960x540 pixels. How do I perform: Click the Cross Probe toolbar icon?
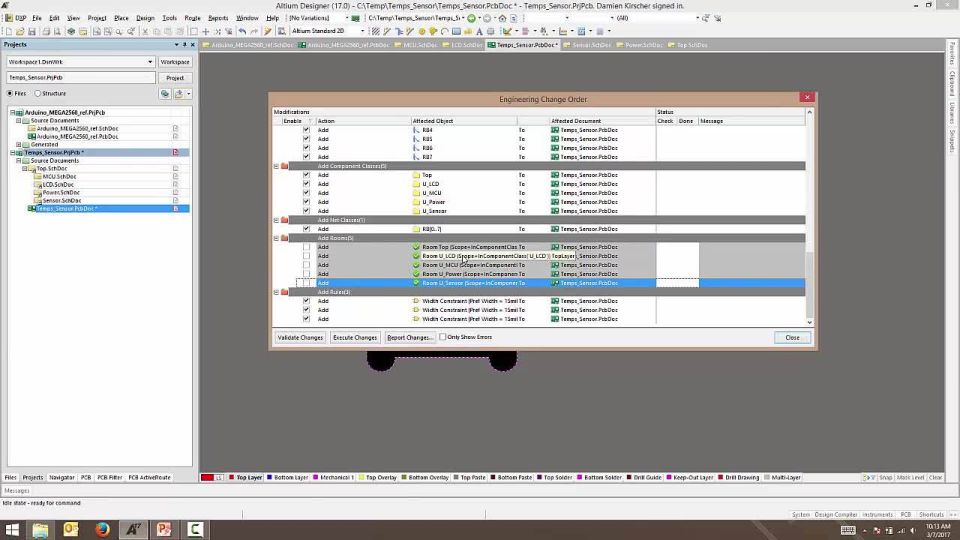(268, 31)
